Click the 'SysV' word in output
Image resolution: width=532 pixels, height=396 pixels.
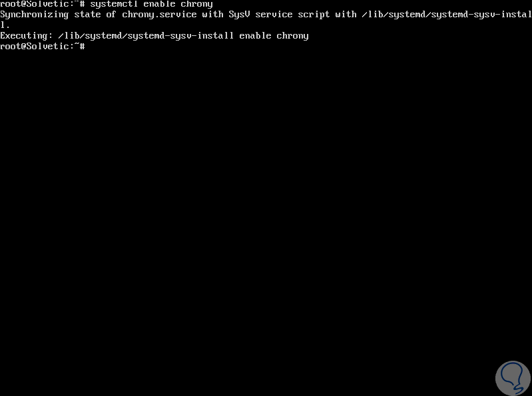239,15
